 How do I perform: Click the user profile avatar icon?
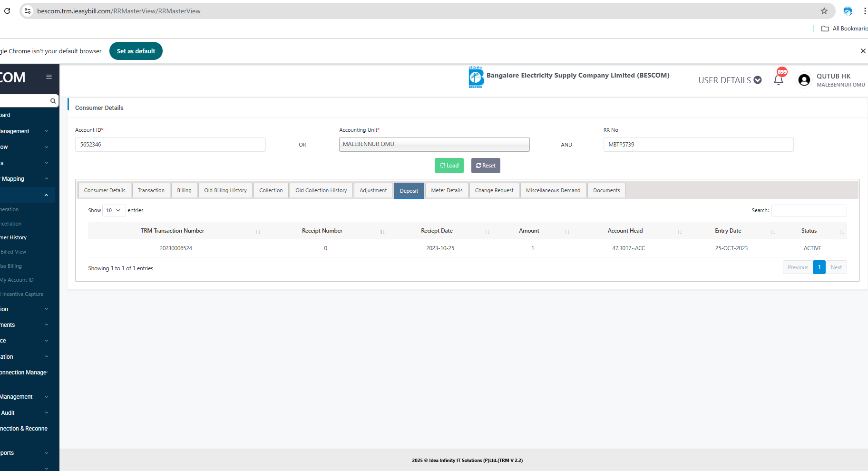(x=804, y=80)
